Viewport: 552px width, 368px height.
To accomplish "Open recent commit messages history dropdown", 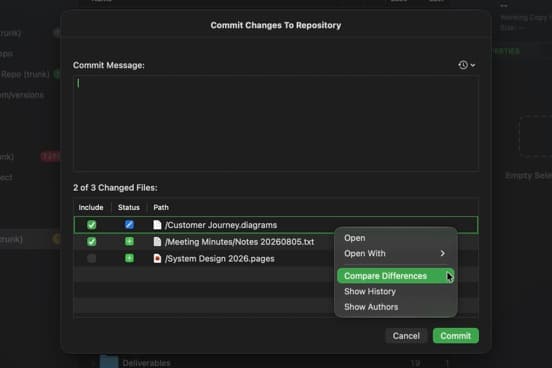I will tap(466, 65).
